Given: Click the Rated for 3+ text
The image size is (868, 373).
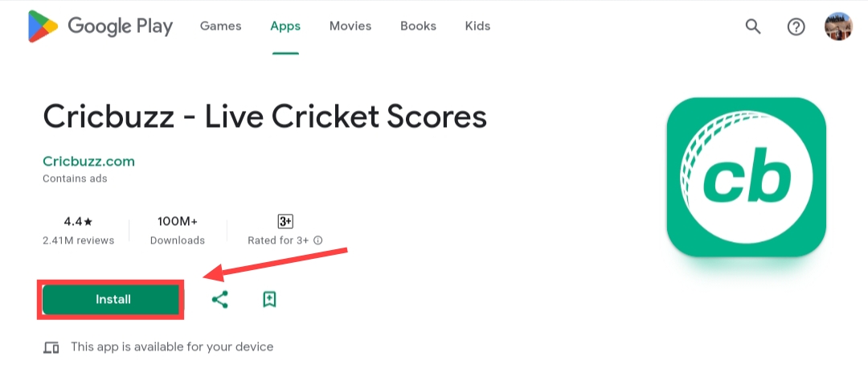Looking at the screenshot, I should pos(278,240).
